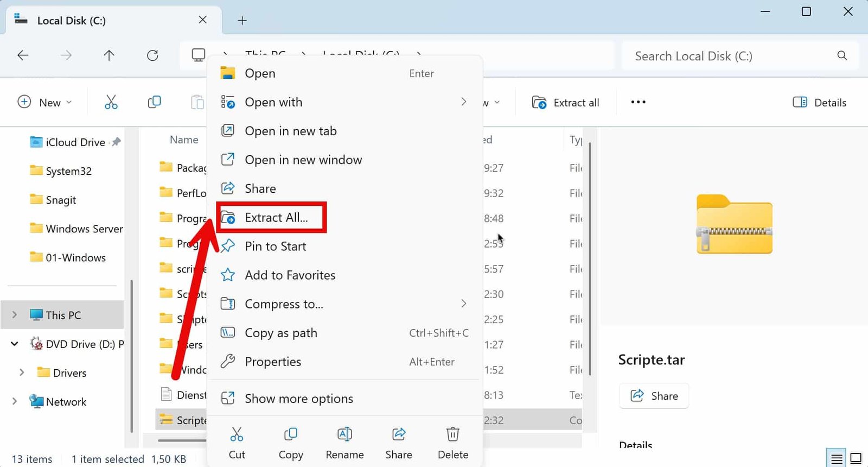Choose Compress to... menu entry
Viewport: 868px width, 467px height.
(345, 304)
